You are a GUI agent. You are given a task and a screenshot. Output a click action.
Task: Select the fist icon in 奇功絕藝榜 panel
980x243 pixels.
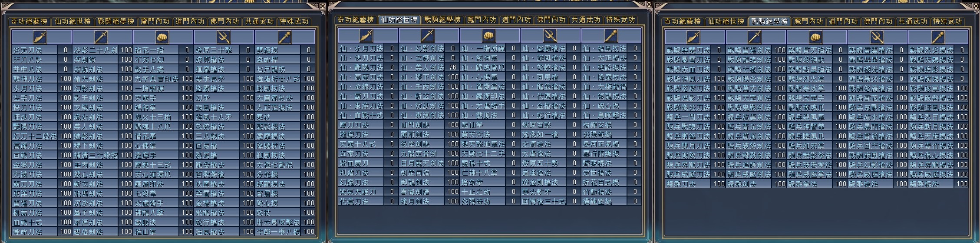[162, 37]
